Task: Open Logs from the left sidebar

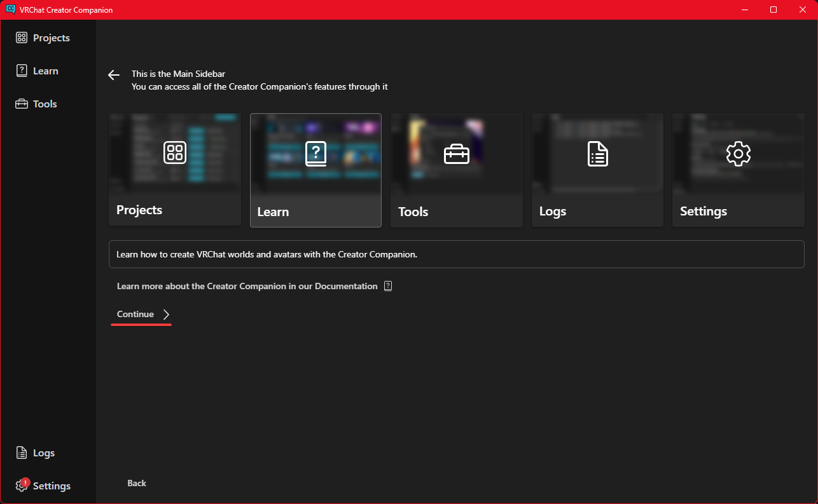Action: (36, 453)
